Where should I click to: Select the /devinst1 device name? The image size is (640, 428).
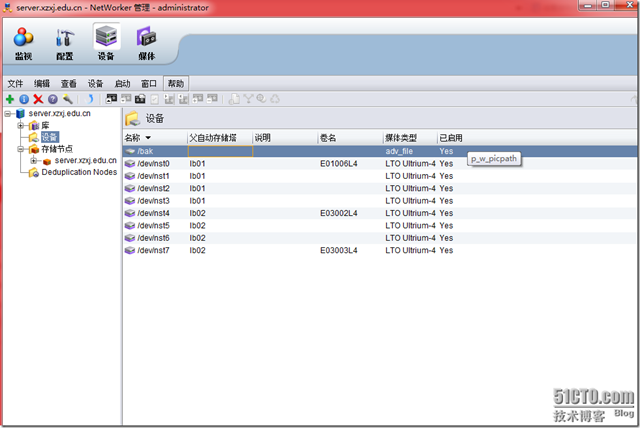click(153, 176)
